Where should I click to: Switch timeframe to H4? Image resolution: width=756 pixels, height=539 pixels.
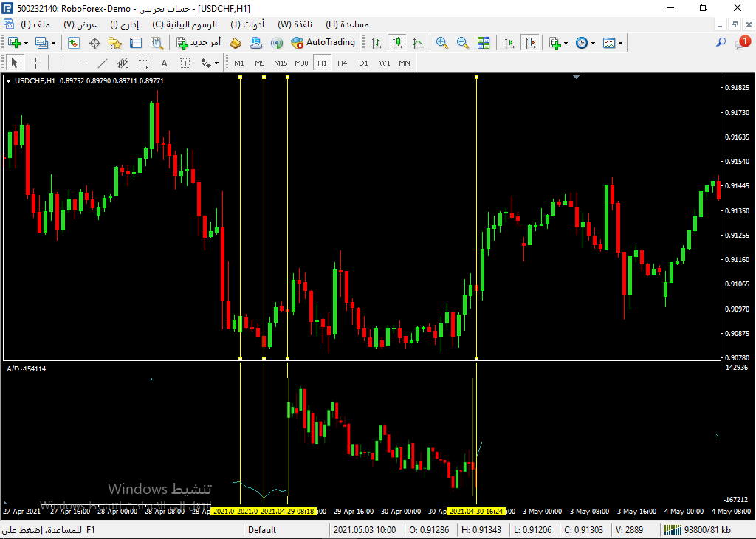(343, 63)
